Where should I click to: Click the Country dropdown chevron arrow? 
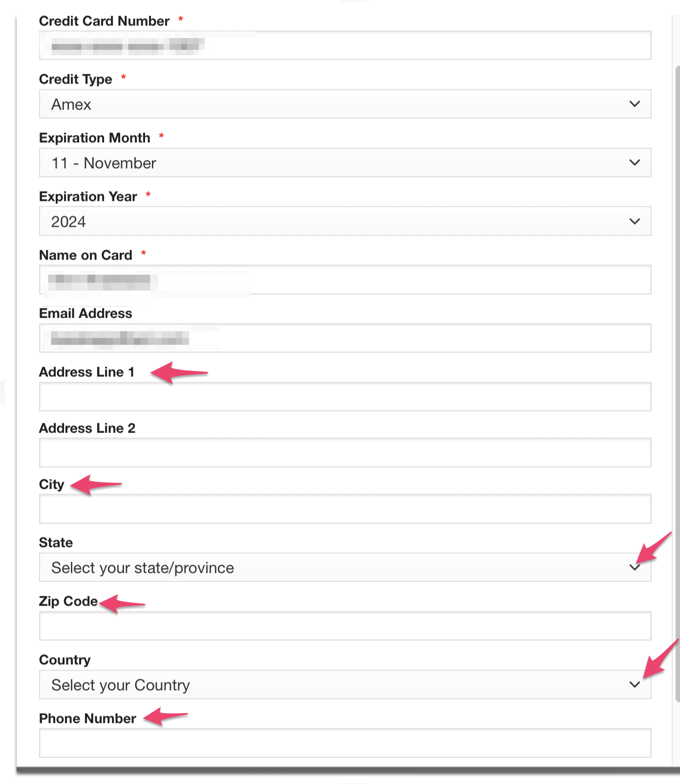635,684
